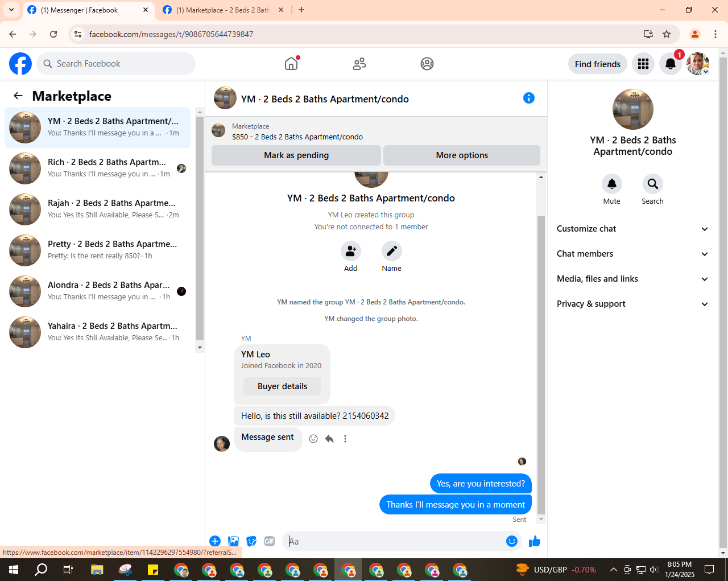
Task: Send a thumbs-up like
Action: (x=535, y=541)
